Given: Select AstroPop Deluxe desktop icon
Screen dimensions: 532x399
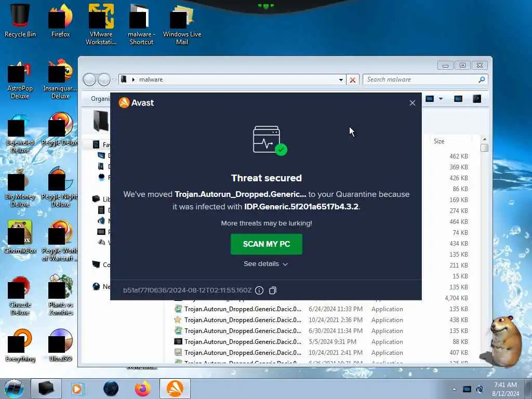Looking at the screenshot, I should click(x=20, y=80).
